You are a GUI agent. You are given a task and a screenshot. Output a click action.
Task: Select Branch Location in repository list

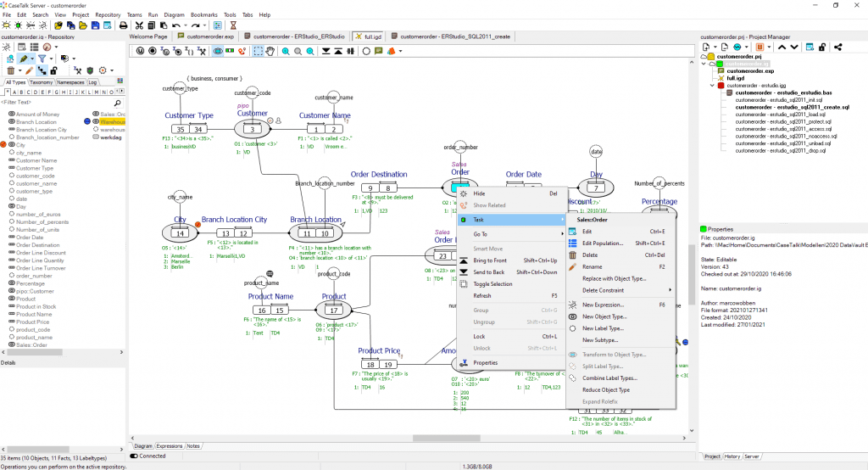coord(36,122)
